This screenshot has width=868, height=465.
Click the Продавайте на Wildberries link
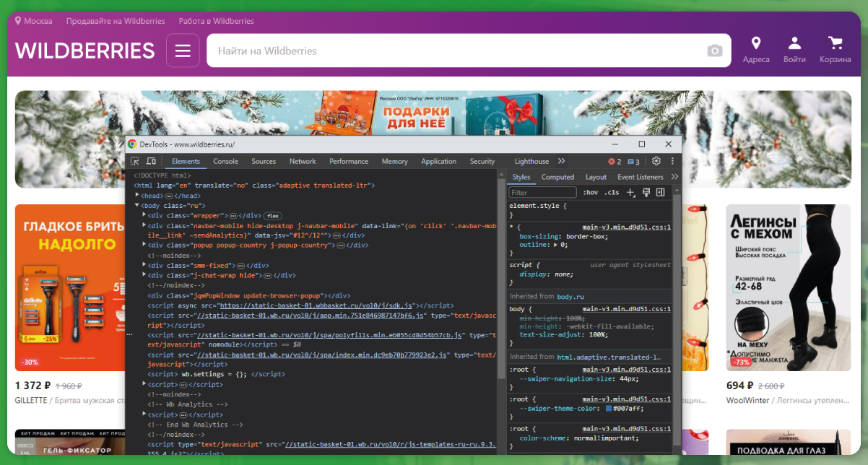tap(116, 21)
